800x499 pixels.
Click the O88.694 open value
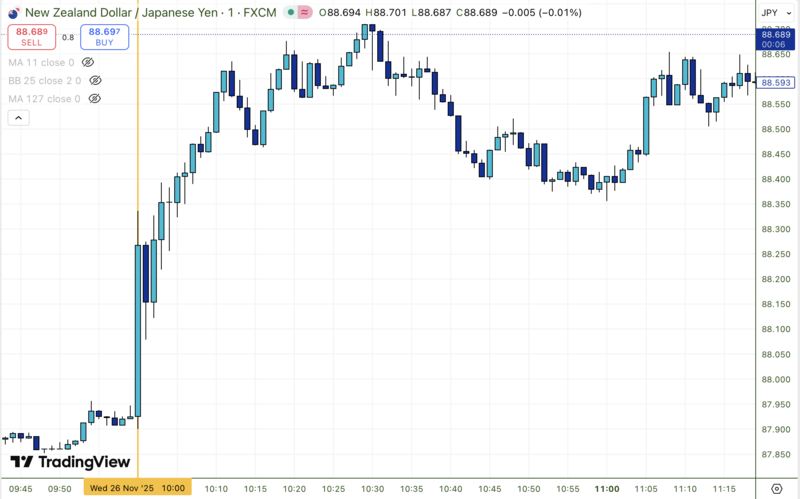click(340, 12)
